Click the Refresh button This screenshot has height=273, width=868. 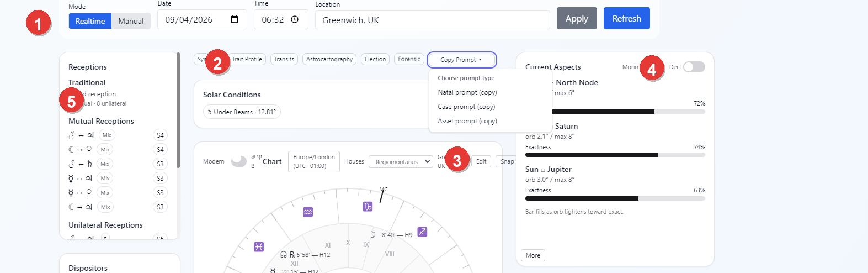[x=627, y=18]
